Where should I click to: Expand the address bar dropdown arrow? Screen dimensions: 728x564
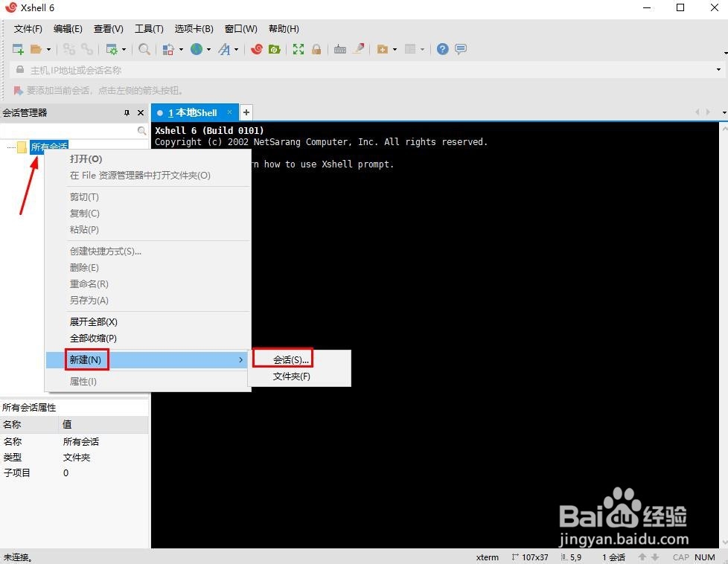point(718,70)
